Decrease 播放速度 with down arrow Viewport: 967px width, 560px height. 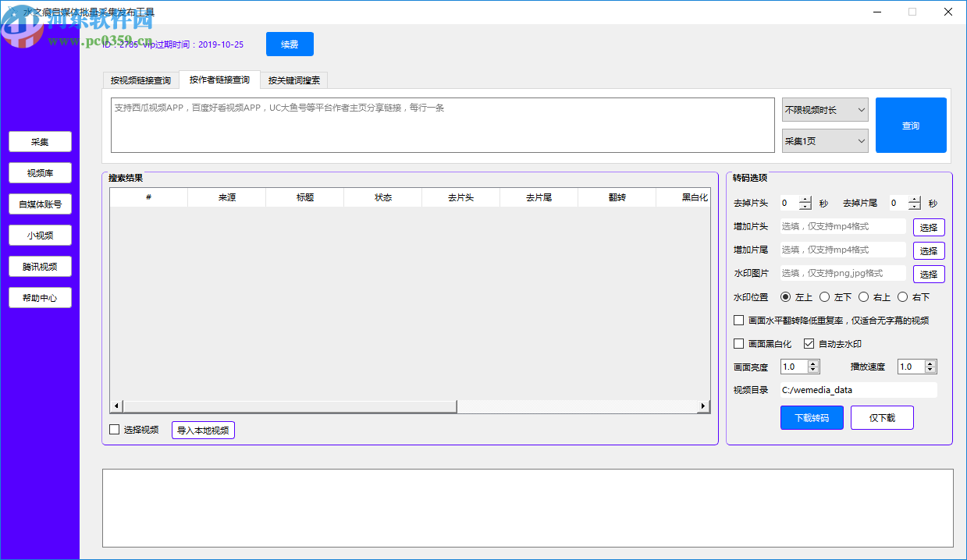click(931, 370)
